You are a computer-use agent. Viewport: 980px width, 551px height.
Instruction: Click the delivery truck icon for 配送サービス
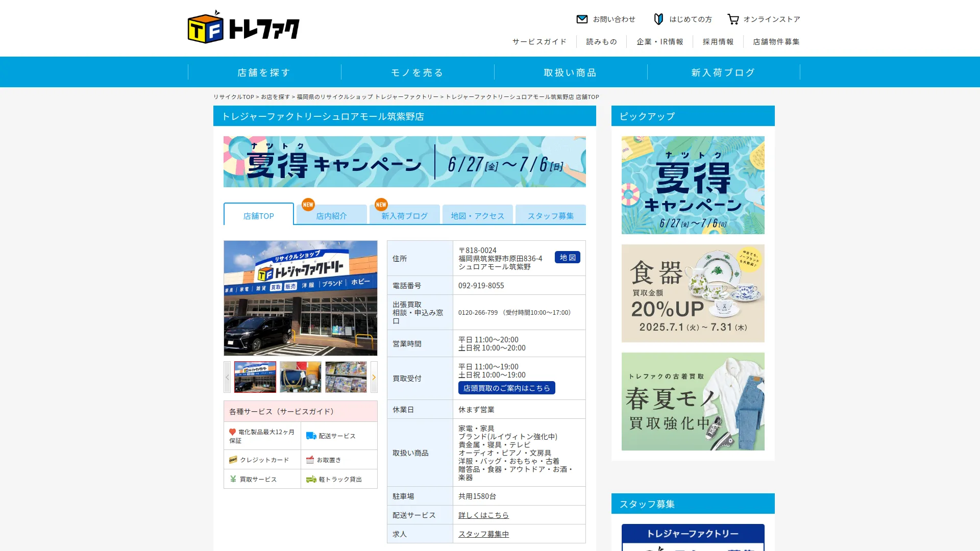pos(311,436)
